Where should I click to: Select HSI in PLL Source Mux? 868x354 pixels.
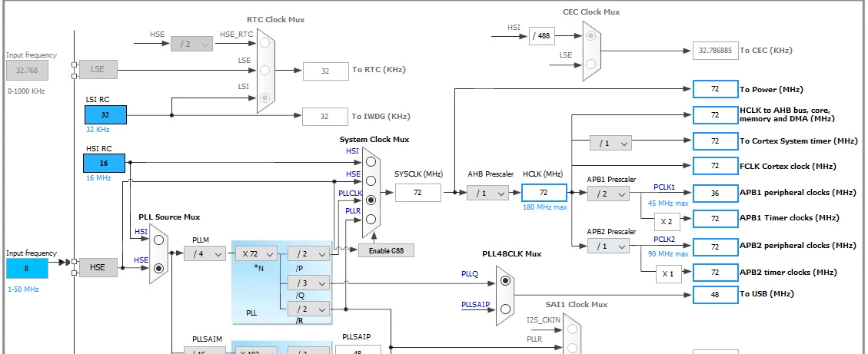(x=159, y=240)
